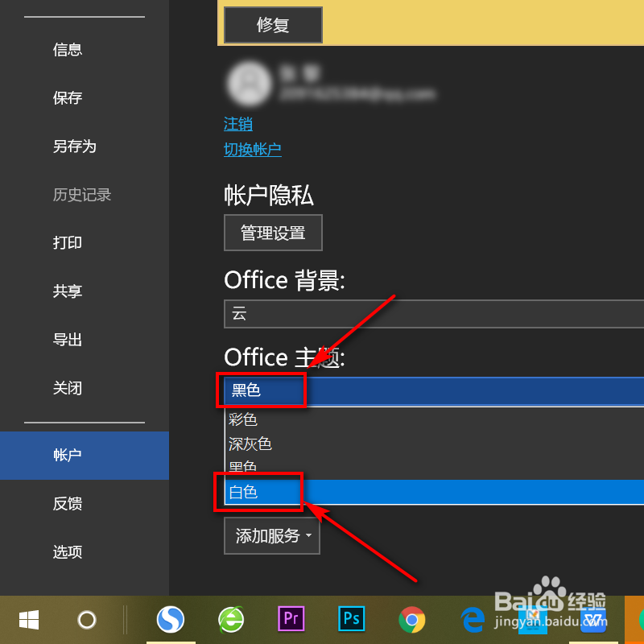Image resolution: width=644 pixels, height=644 pixels.
Task: Choose 另存为 from the sidebar
Action: [x=74, y=147]
